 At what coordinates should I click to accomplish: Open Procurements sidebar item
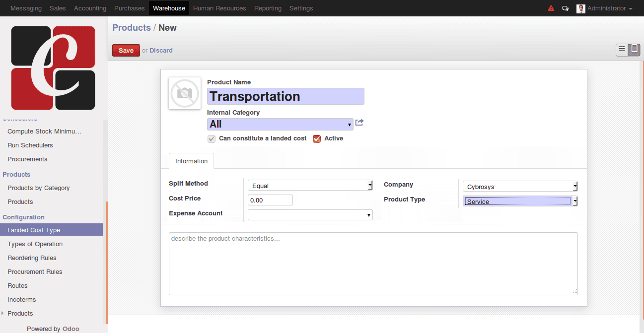point(27,159)
